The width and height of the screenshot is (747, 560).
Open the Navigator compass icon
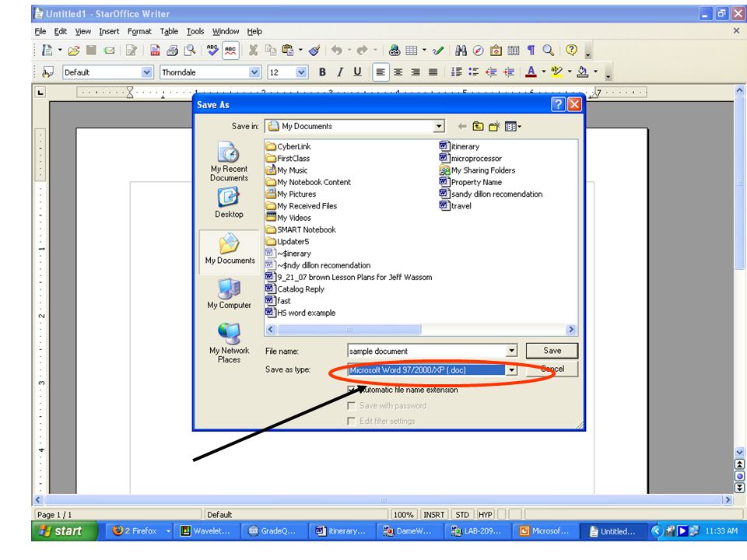pyautogui.click(x=479, y=50)
